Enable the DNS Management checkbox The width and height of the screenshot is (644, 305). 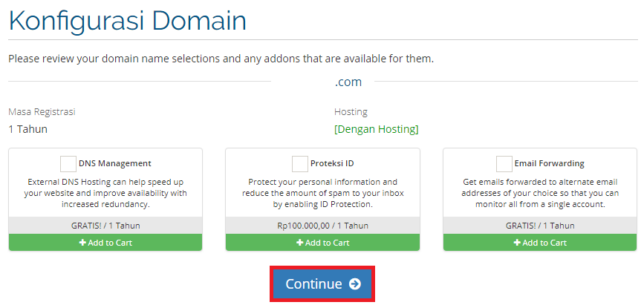68,163
